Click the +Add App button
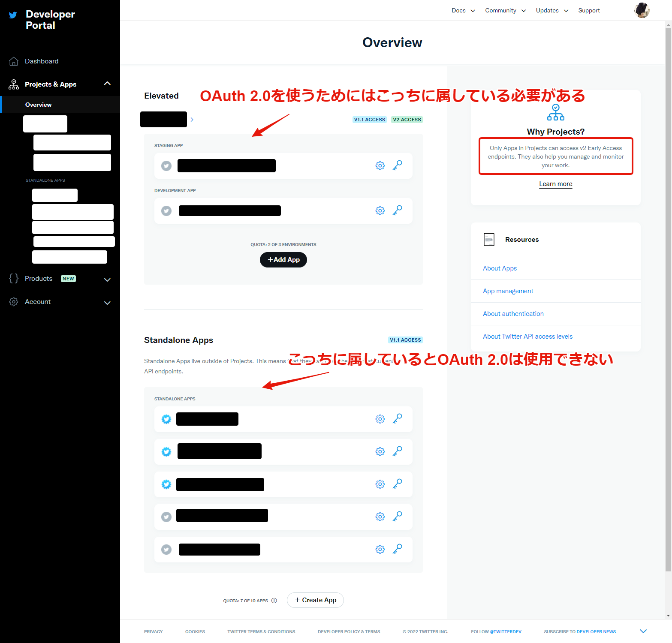The width and height of the screenshot is (672, 643). [283, 260]
